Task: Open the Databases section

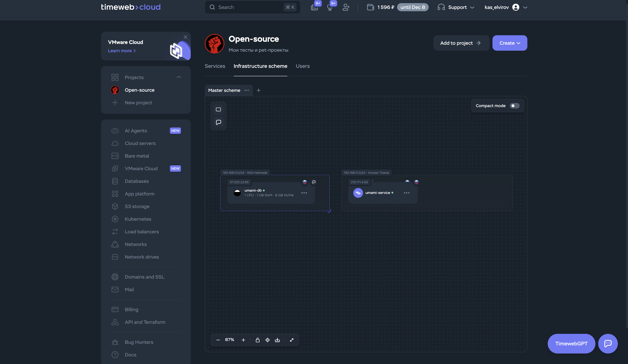Action: 137,181
